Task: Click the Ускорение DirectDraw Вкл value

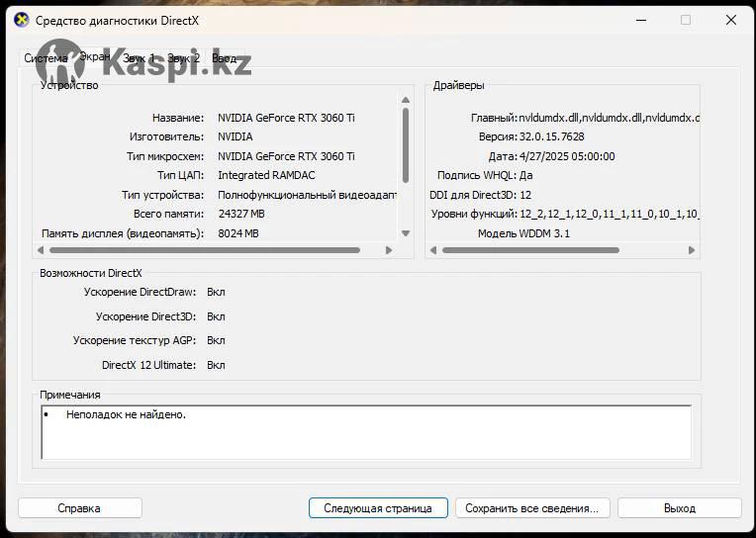Action: 216,292
